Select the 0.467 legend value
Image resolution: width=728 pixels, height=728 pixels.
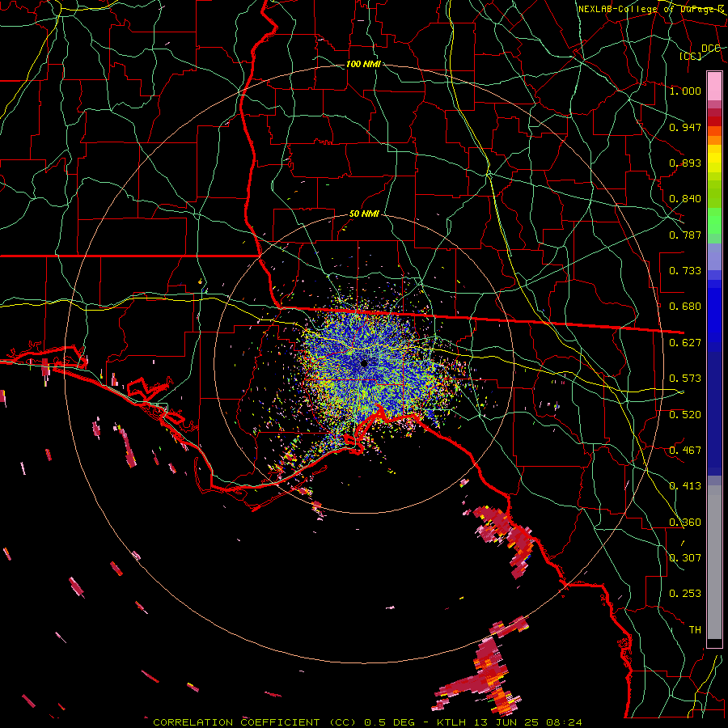pos(685,451)
